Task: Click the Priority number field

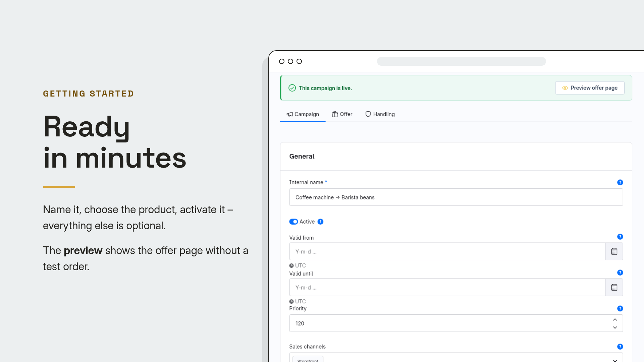Action: (x=456, y=323)
